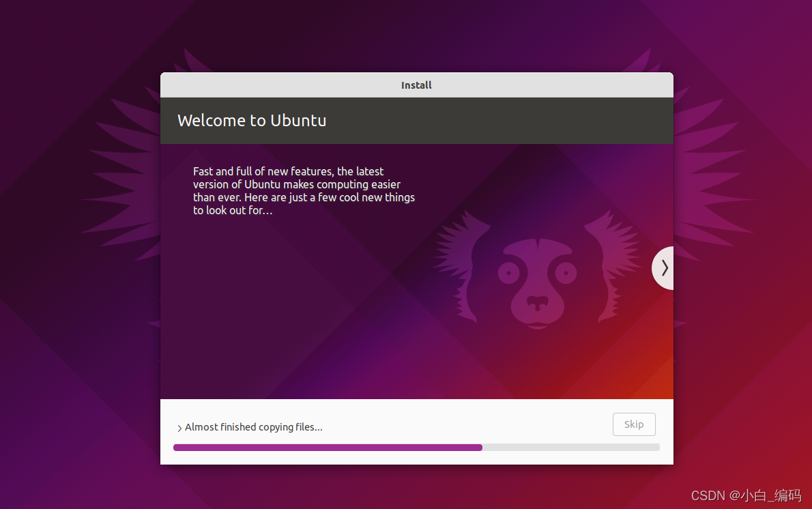Click the "Fast and full of new features" paragraph
The image size is (812, 509).
[x=304, y=190]
